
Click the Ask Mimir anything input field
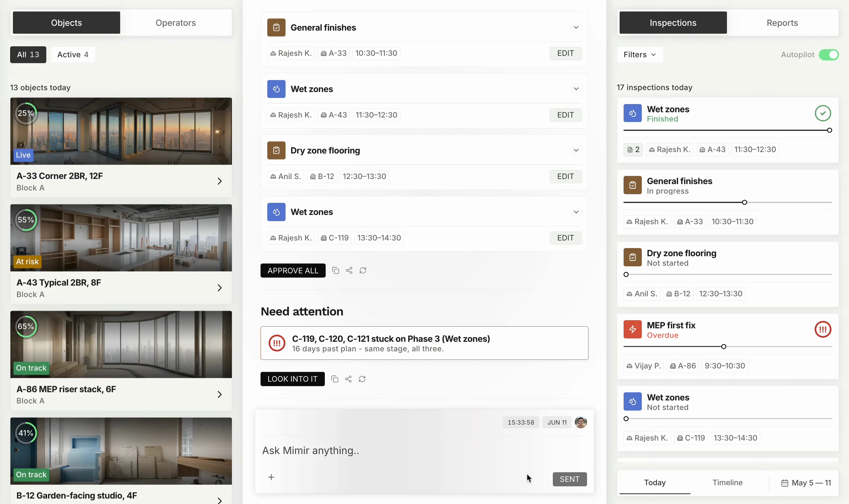tap(424, 451)
